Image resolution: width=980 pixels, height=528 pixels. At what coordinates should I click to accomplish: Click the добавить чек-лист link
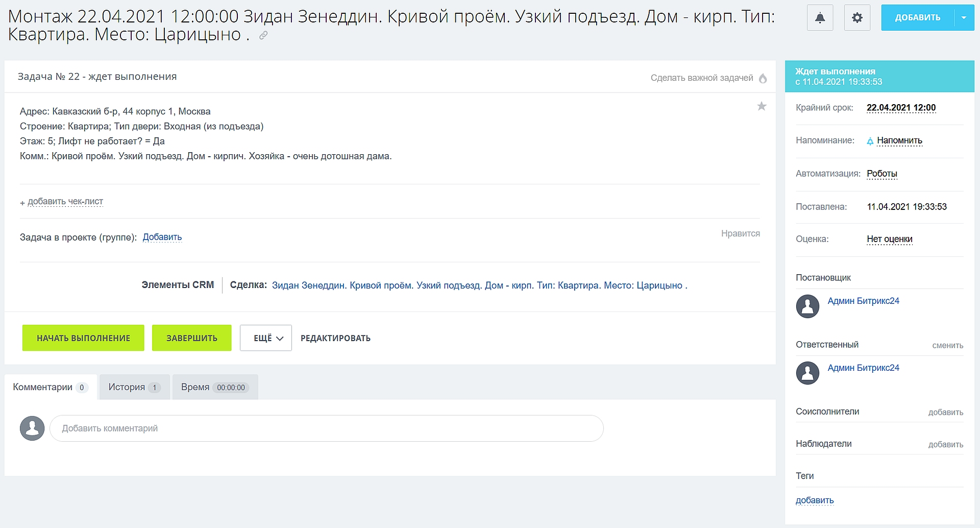65,202
